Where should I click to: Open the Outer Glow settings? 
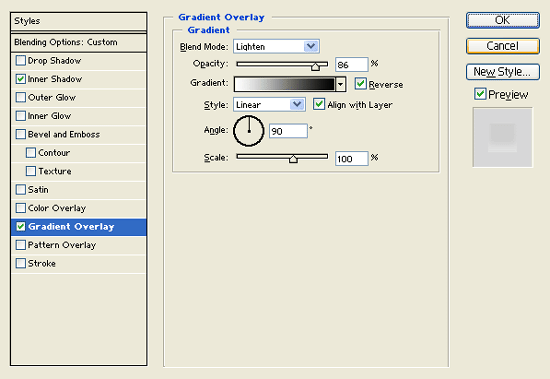click(52, 98)
